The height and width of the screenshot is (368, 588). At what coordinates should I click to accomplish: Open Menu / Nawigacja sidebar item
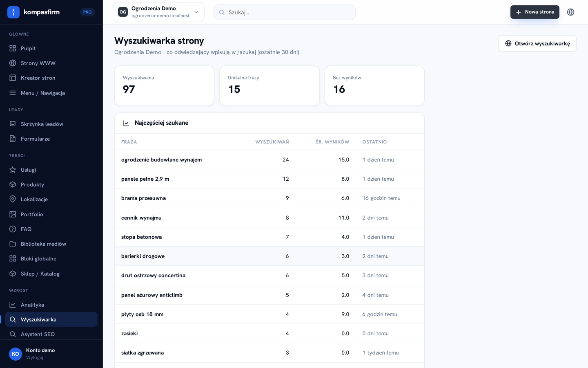(51, 93)
